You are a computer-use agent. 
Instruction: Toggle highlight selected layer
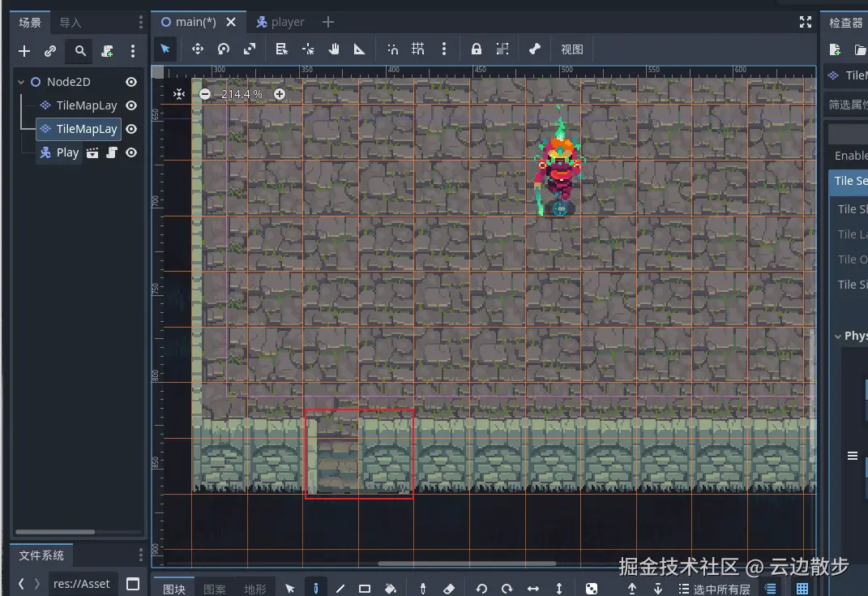coord(771,588)
